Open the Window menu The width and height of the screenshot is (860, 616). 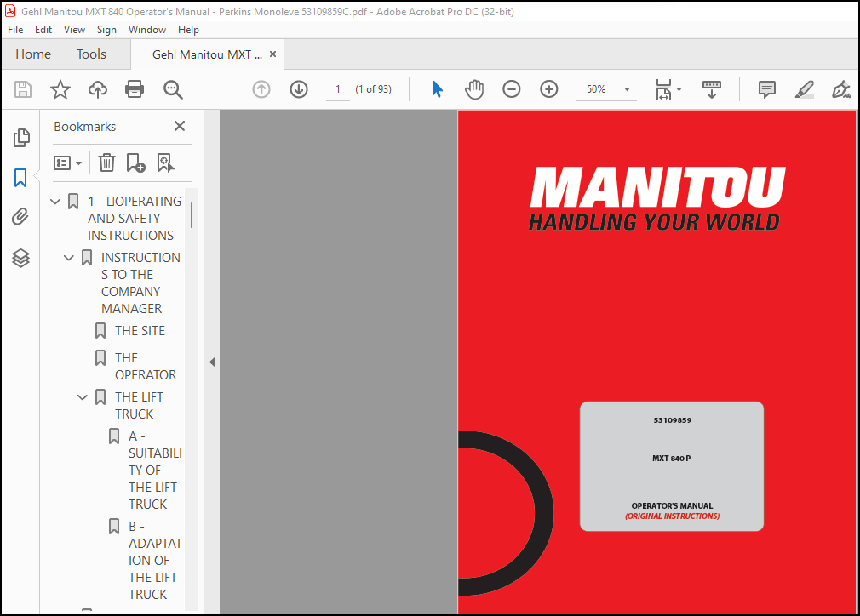point(147,30)
